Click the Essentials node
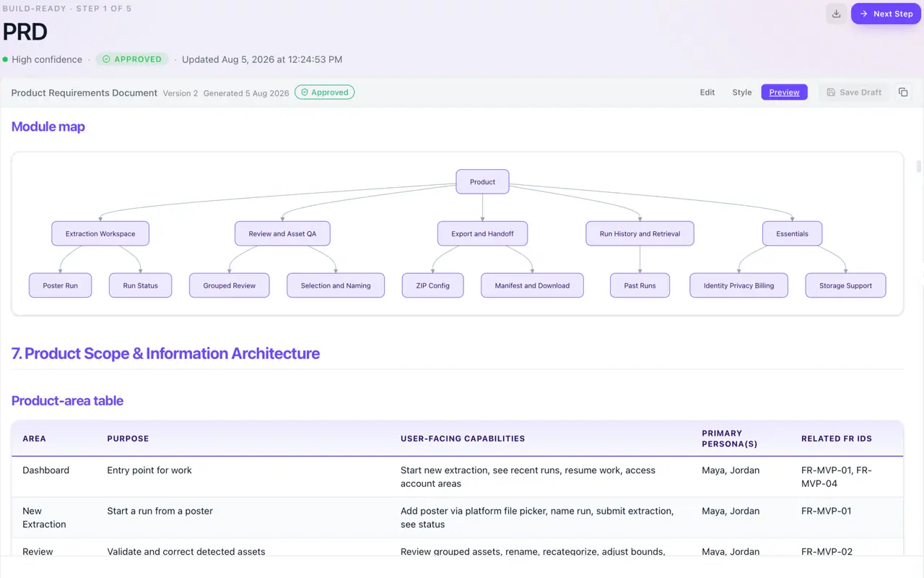924x578 pixels. 792,233
